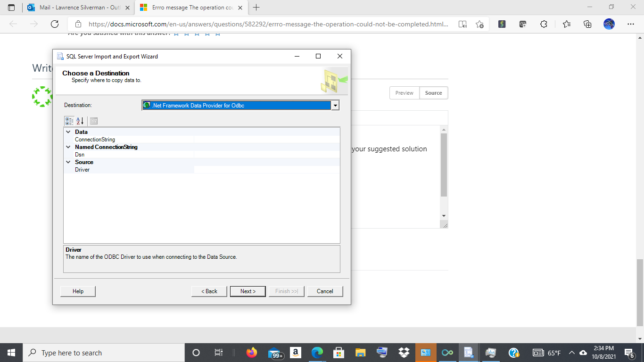Open Amazon from the taskbar
The image size is (644, 362).
coord(296,353)
